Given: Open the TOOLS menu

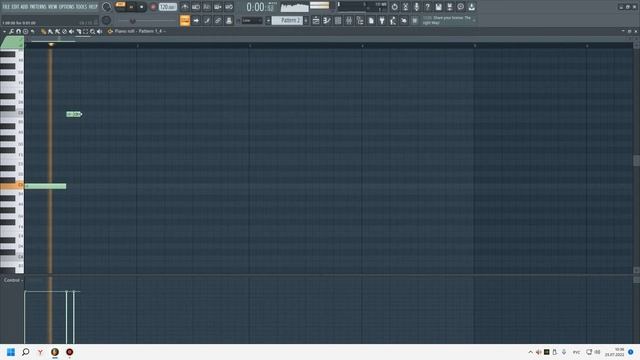Looking at the screenshot, I should click(81, 7).
